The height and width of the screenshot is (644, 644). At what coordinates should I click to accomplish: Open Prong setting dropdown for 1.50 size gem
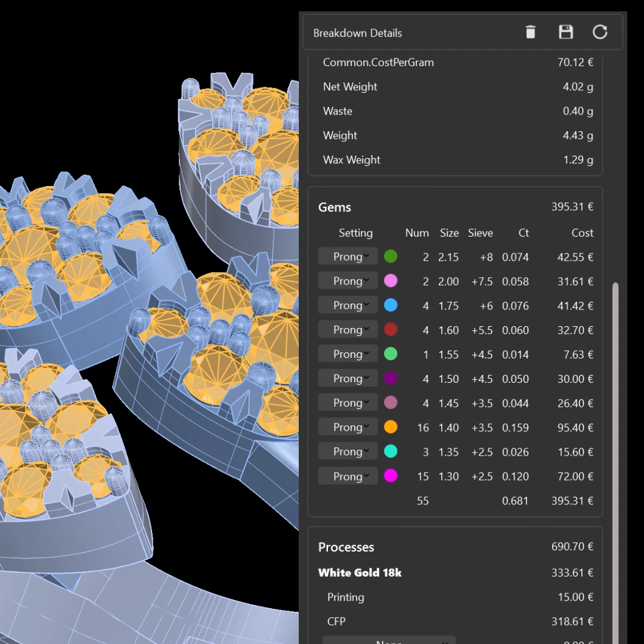pyautogui.click(x=348, y=378)
